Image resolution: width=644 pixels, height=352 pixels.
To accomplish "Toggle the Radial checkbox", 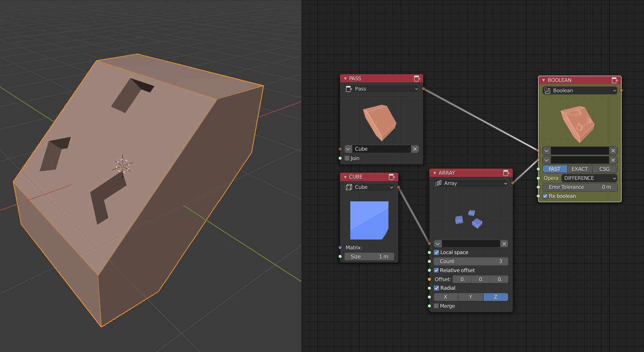I will pos(436,288).
